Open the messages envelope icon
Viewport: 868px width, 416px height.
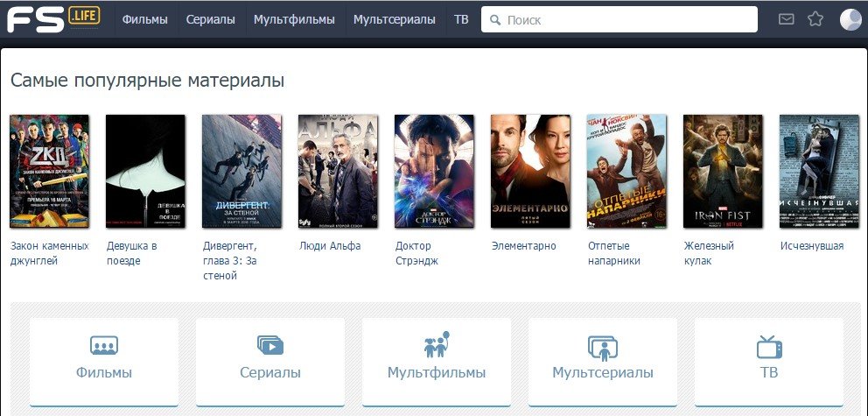[786, 19]
